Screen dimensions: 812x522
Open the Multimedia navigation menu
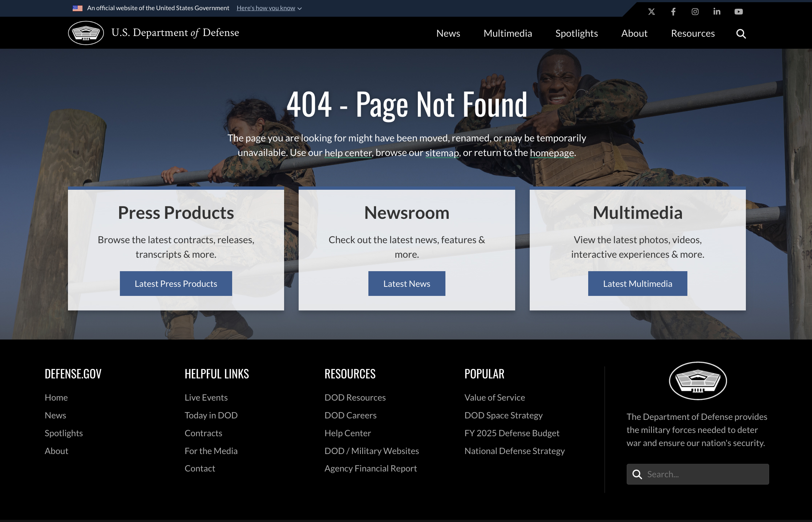point(508,33)
